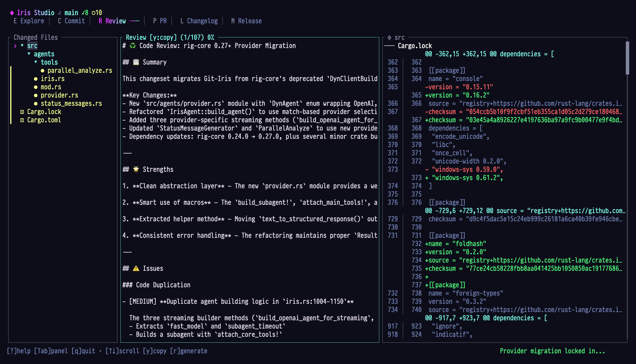Switch to the Explore tab

click(29, 21)
